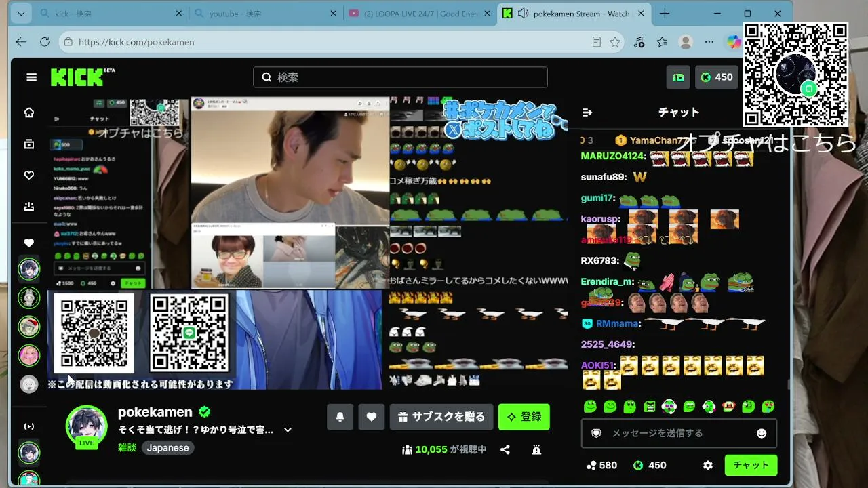Toggle follow heart for pokekamen
This screenshot has width=868, height=488.
click(x=371, y=417)
